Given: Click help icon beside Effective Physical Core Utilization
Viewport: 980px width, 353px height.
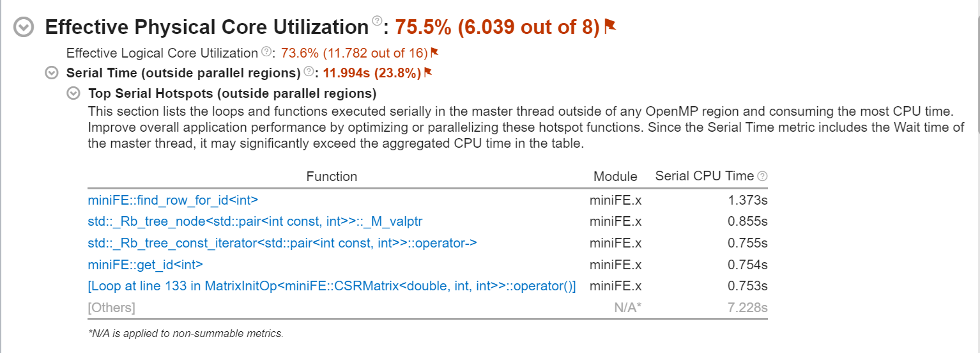Looking at the screenshot, I should pyautogui.click(x=377, y=21).
